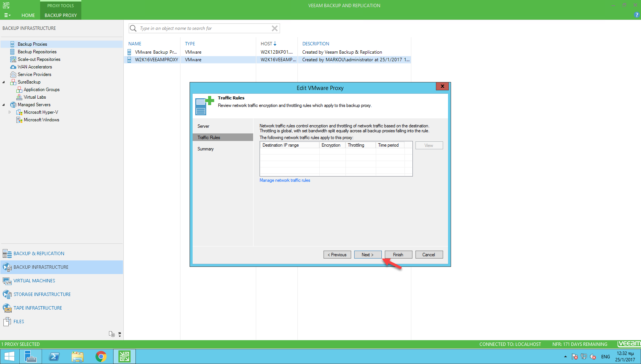641x364 pixels.
Task: Sort by the TYPE column header
Action: [x=190, y=44]
